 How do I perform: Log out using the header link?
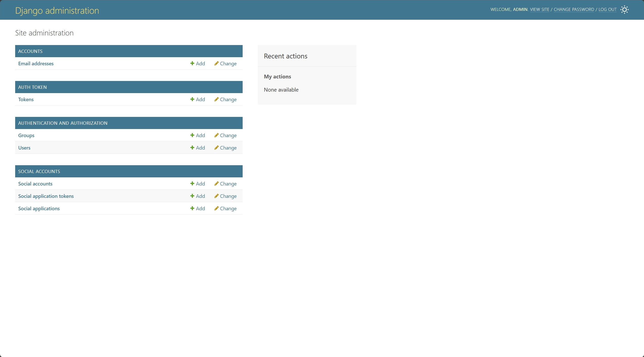click(x=607, y=10)
